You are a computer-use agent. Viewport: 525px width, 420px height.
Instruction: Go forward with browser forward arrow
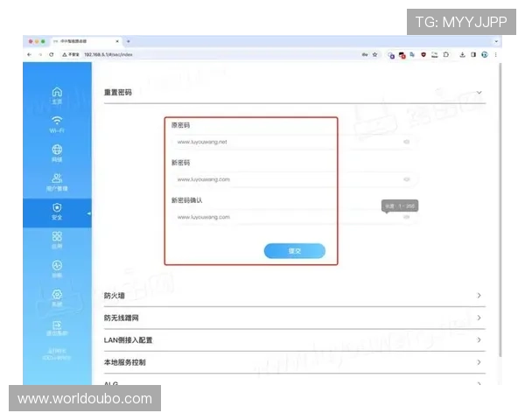point(40,54)
